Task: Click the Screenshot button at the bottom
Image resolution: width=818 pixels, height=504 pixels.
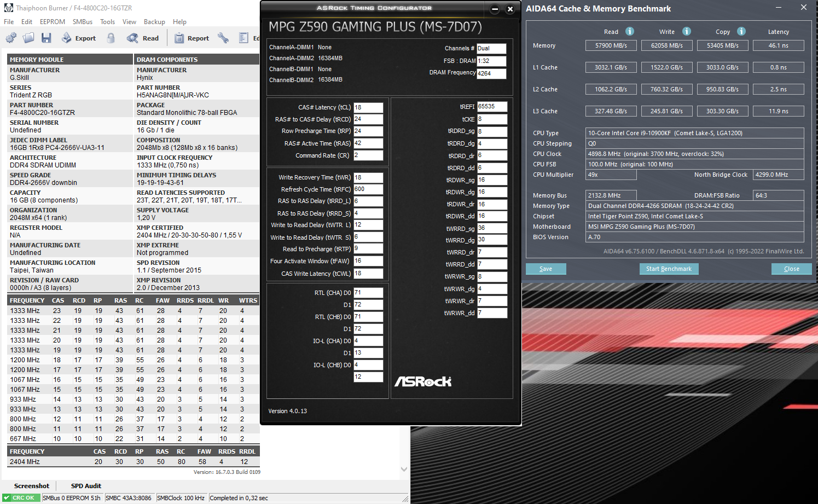Action: 32,486
